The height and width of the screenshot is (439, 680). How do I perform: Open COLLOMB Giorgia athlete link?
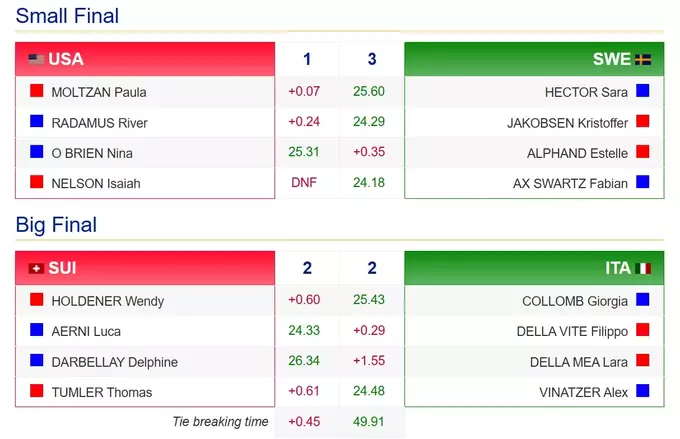pos(575,301)
